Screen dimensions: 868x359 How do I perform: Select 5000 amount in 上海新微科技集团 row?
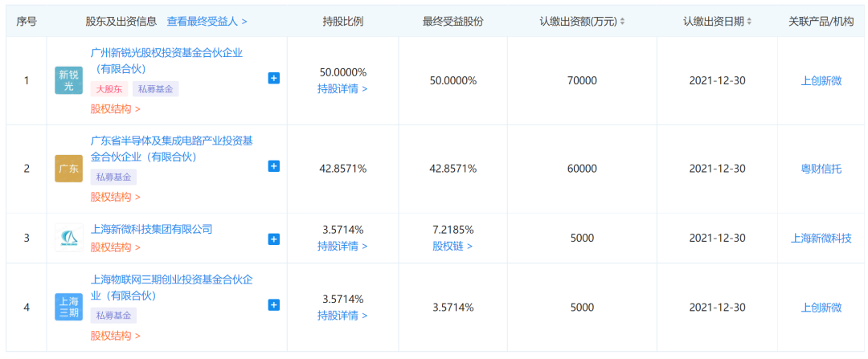tap(582, 239)
